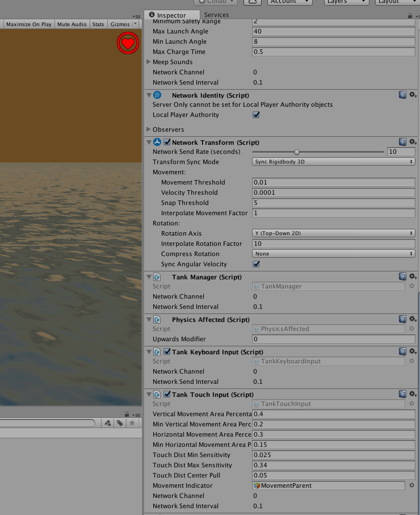This screenshot has height=515, width=420.
Task: Click the favorites star icon
Action: click(x=132, y=423)
